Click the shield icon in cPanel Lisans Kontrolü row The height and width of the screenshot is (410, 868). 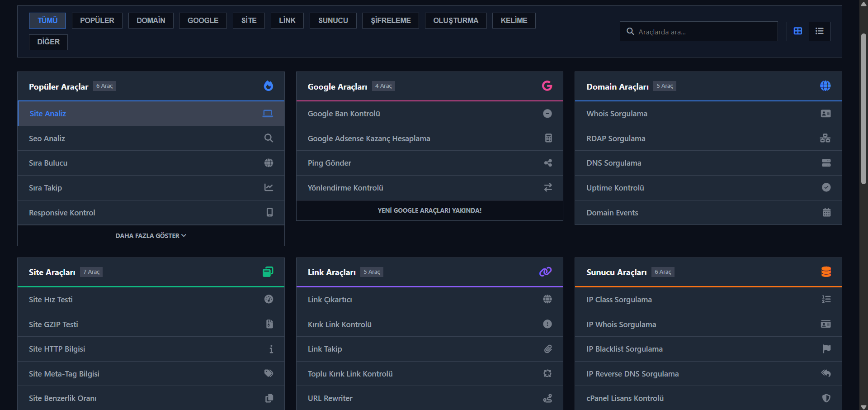pyautogui.click(x=826, y=398)
